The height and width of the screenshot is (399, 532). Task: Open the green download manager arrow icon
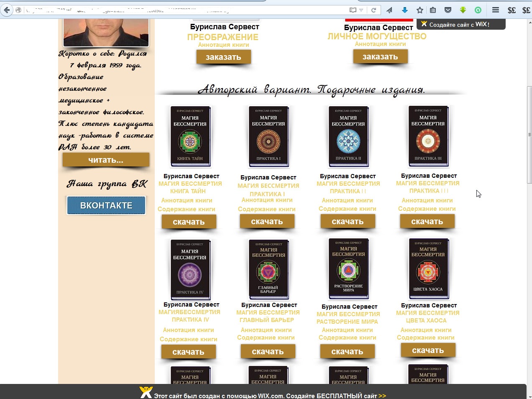(463, 10)
